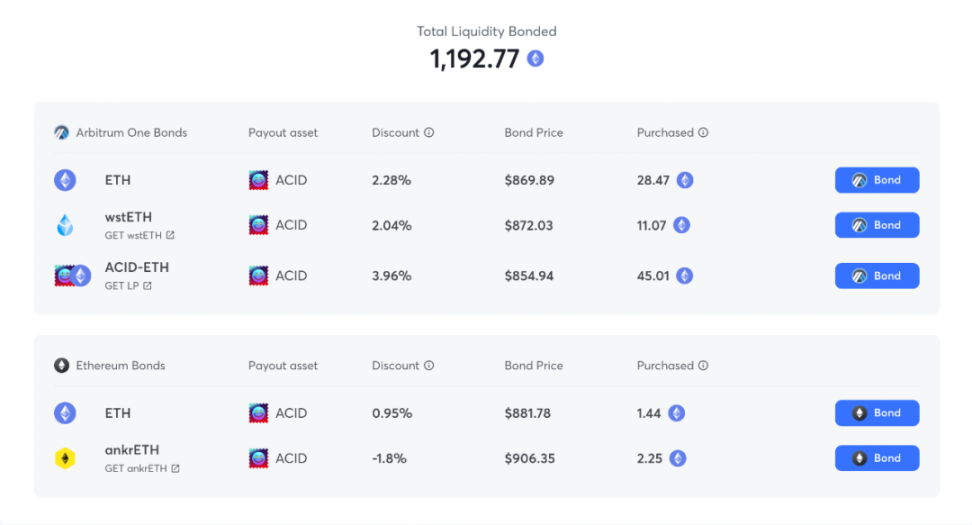Screen dimensions: 972x525
Task: Click the Ethereum Bonds network icon
Action: [x=61, y=365]
